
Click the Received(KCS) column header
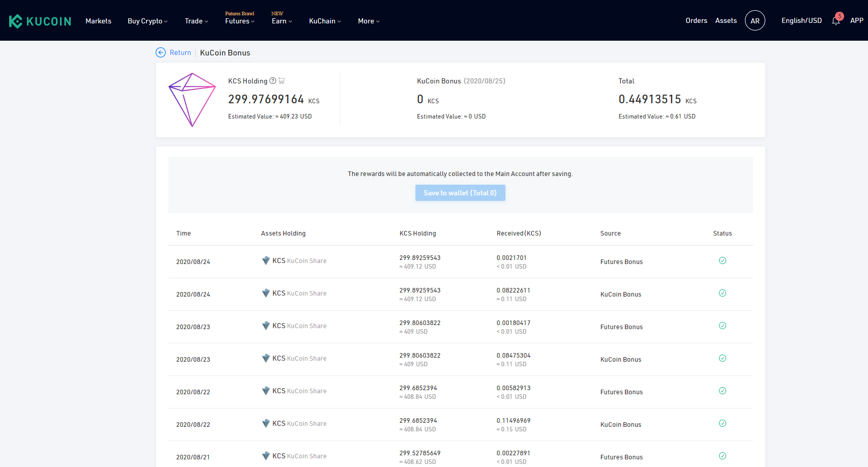(519, 233)
